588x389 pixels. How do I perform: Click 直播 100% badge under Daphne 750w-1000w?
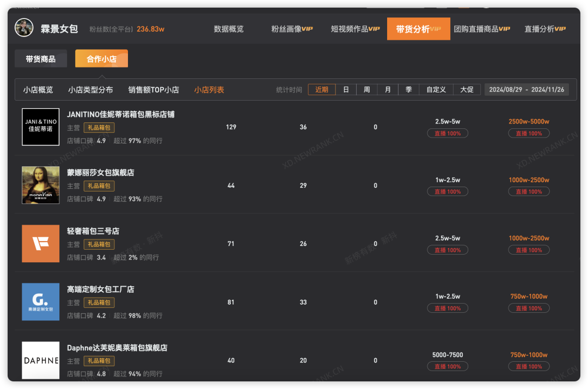529,367
